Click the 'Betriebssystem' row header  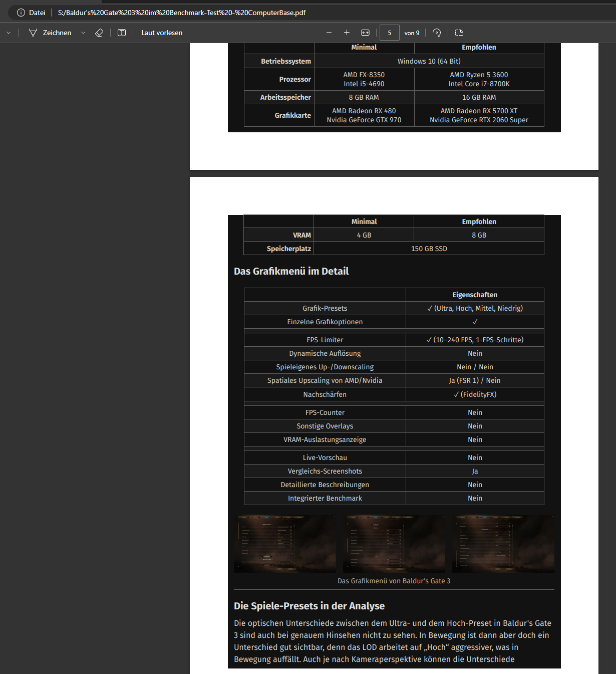pyautogui.click(x=279, y=61)
